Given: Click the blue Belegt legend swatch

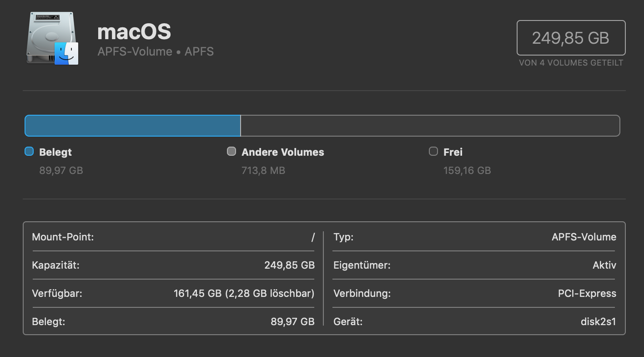Looking at the screenshot, I should coord(29,152).
